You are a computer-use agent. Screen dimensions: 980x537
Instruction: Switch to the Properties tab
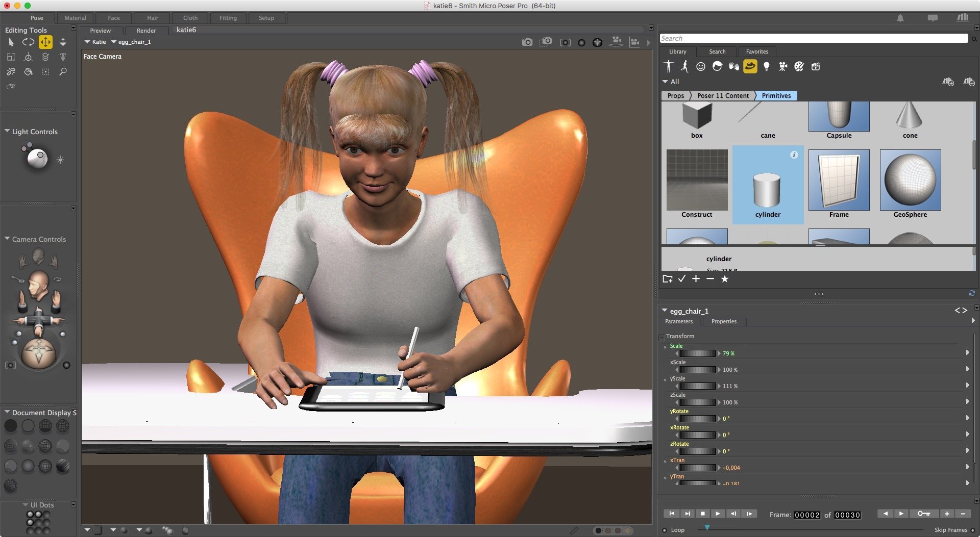pos(723,322)
